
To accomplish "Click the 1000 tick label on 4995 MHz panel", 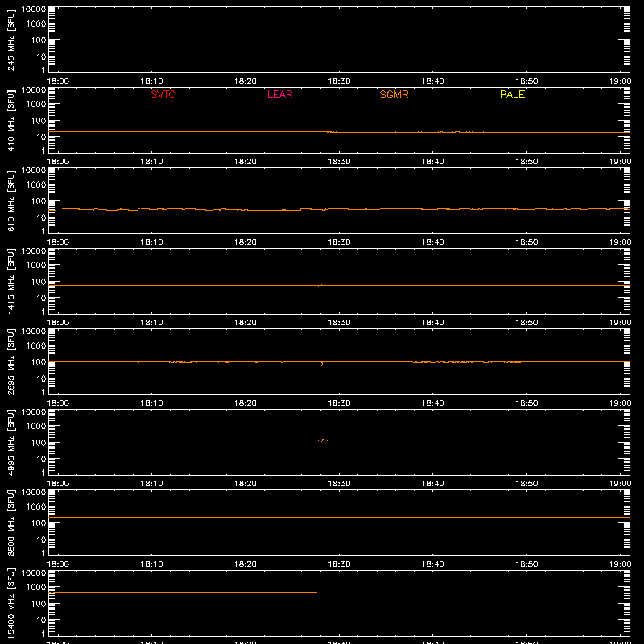I will (36, 427).
